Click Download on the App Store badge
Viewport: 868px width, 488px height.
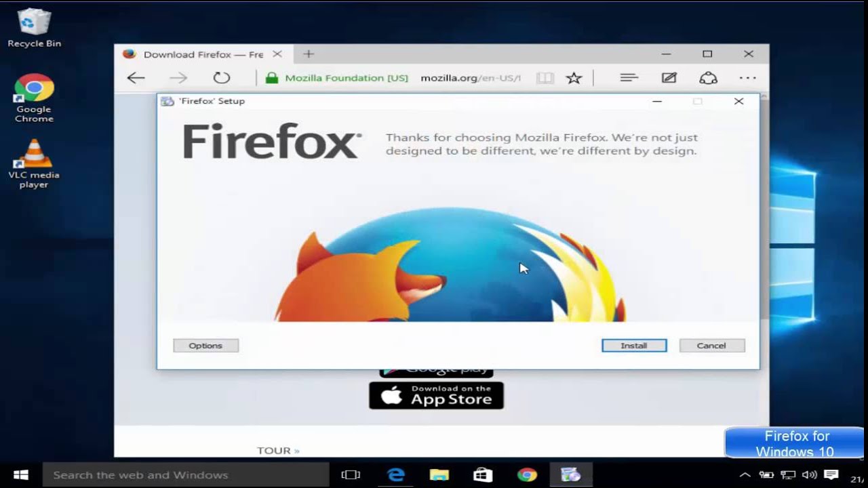click(436, 395)
